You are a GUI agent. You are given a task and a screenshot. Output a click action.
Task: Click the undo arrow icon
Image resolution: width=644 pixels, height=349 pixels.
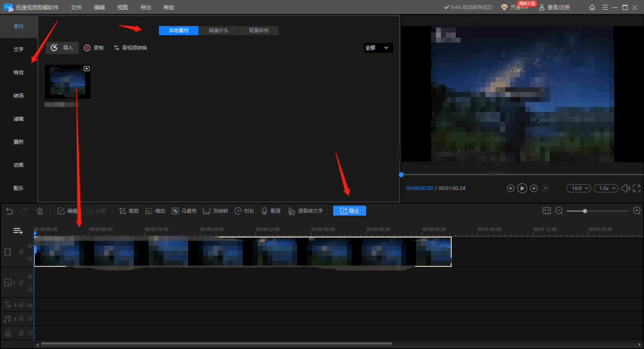point(9,211)
